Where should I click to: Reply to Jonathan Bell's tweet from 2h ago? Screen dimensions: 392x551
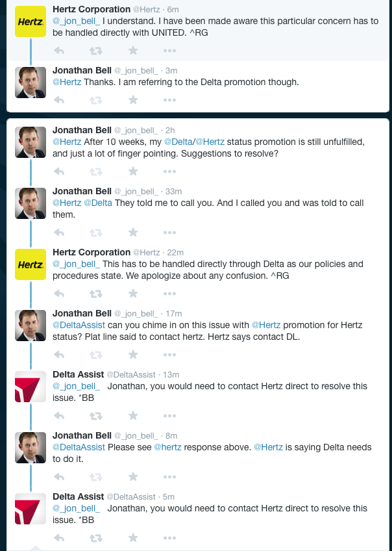click(x=58, y=172)
